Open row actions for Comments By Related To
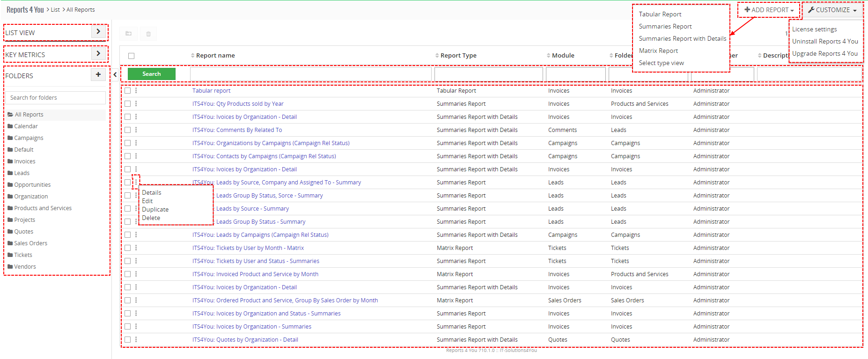868x359 pixels. click(136, 130)
